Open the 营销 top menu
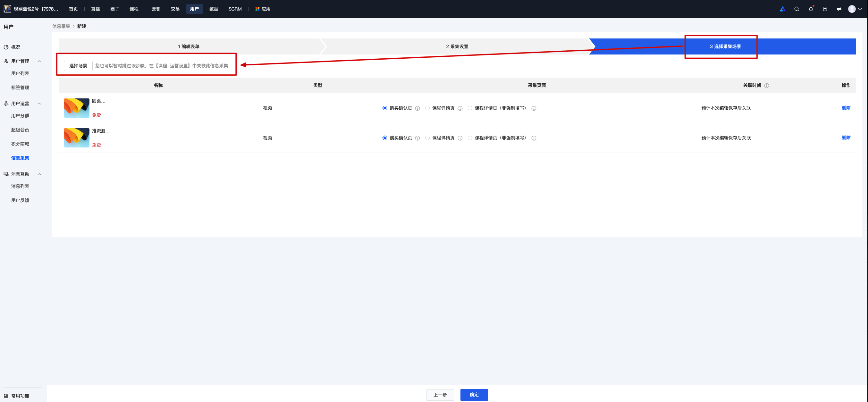The height and width of the screenshot is (402, 868). (x=156, y=9)
